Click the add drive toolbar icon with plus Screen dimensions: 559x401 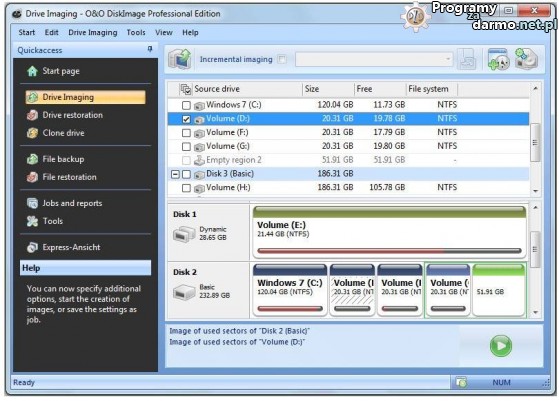pos(498,59)
